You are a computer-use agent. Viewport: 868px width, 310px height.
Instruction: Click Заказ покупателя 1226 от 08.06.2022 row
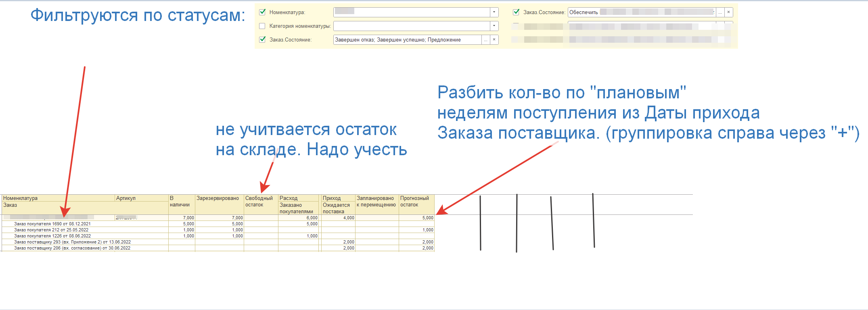coord(52,236)
